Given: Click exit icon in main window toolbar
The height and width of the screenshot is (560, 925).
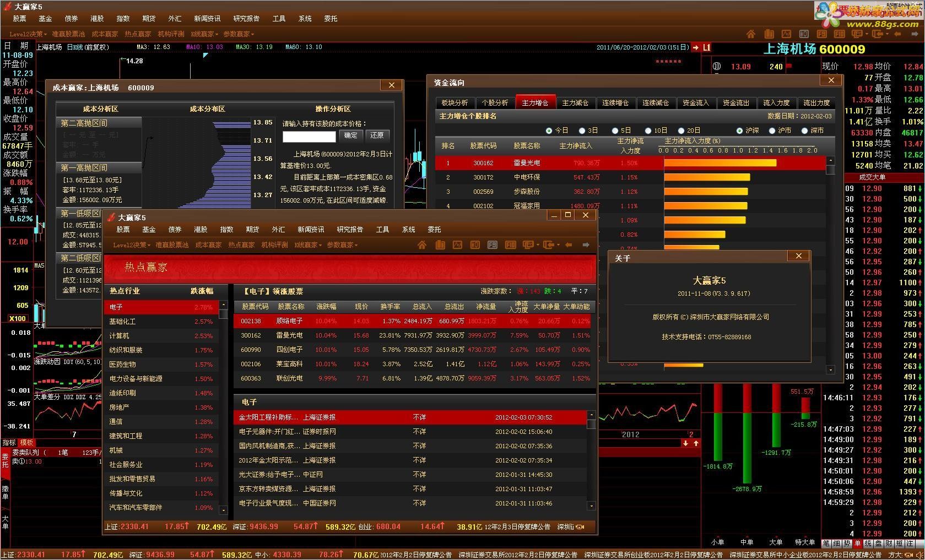Looking at the screenshot, I should click(878, 34).
